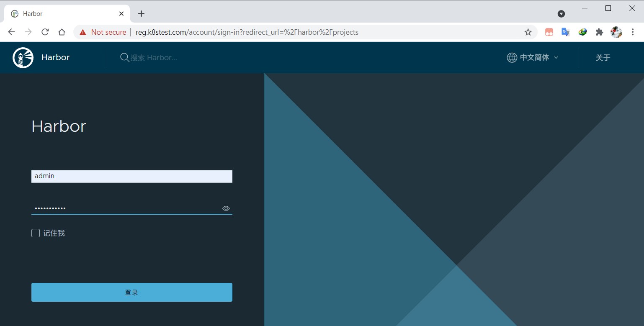Viewport: 644px width, 326px height.
Task: Open the Chrome profile avatar
Action: (616, 32)
